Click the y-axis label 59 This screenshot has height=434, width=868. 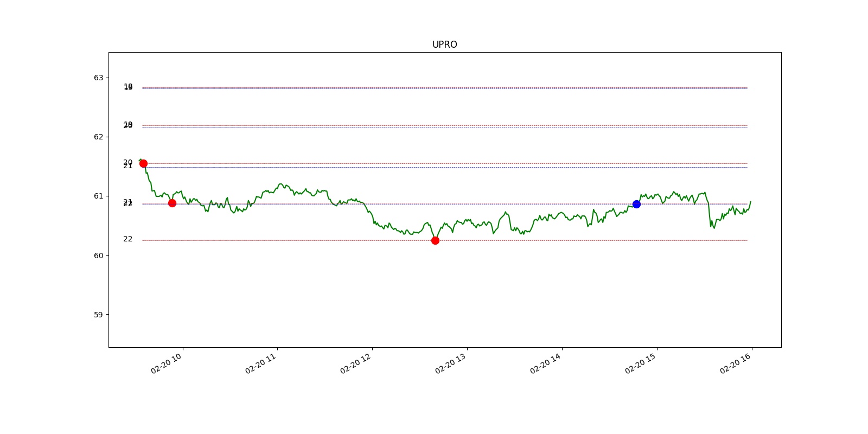pyautogui.click(x=98, y=314)
